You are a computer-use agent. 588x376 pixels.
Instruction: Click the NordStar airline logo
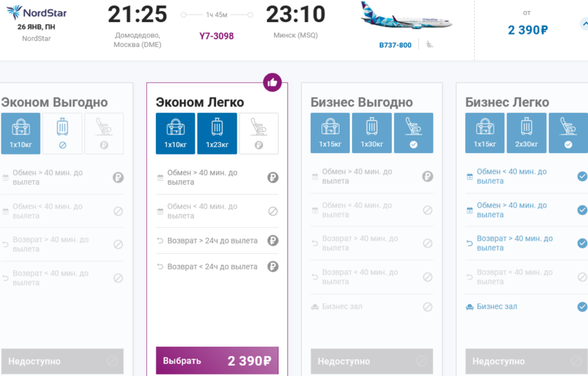tap(36, 12)
